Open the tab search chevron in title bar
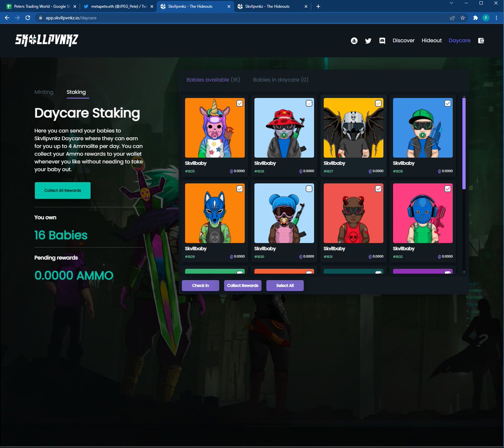 (x=451, y=3)
